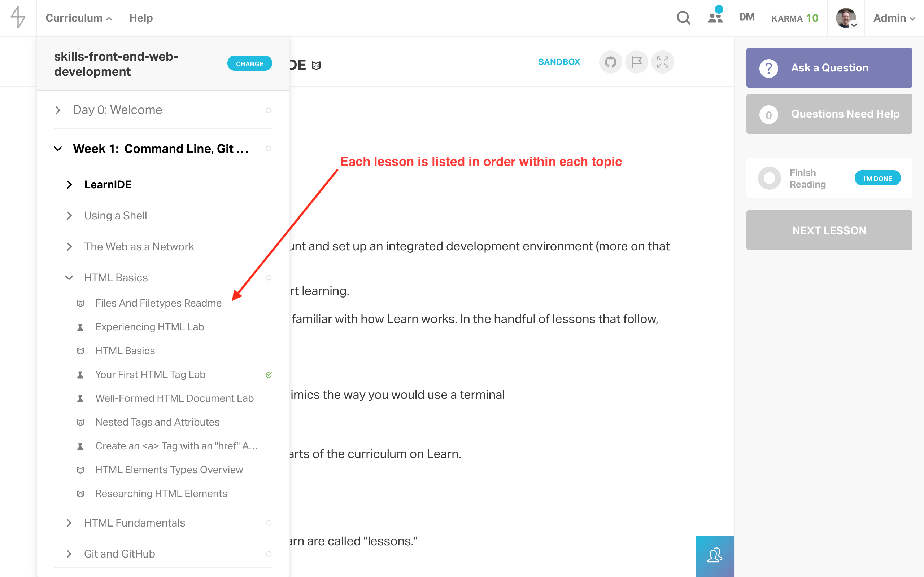Open the Curriculum dropdown menu
The height and width of the screenshot is (577, 924).
[x=78, y=18]
